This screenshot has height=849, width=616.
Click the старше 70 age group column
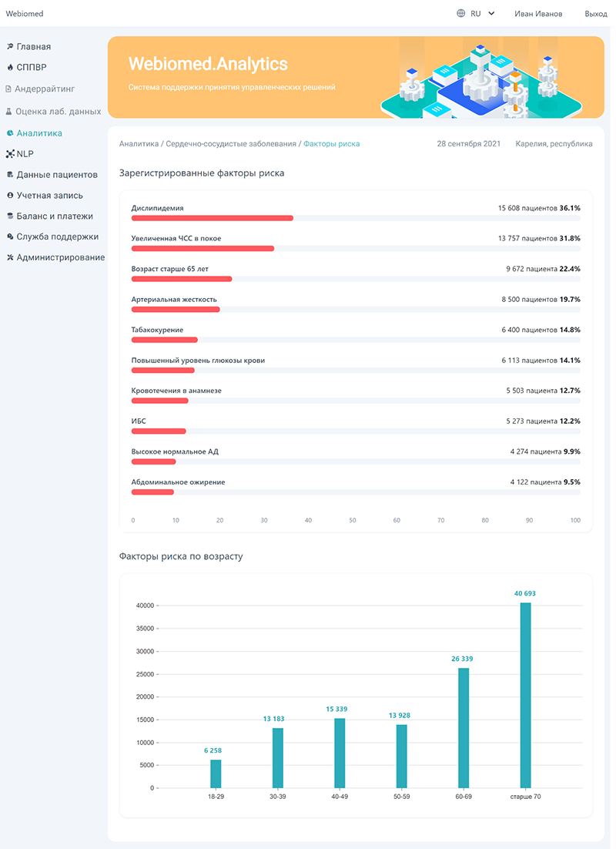[x=526, y=695]
